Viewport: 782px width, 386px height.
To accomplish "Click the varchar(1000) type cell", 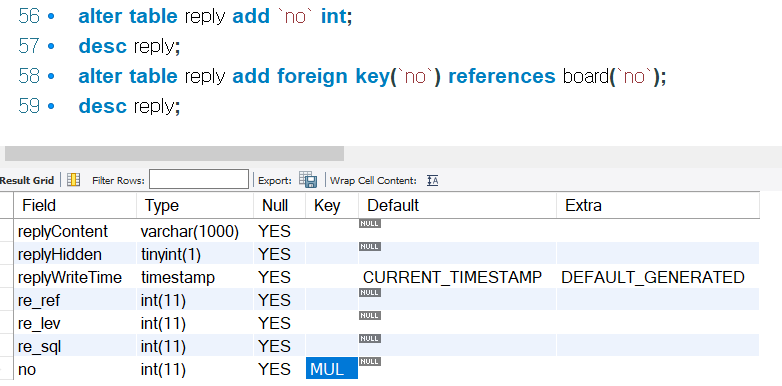I will (x=195, y=231).
